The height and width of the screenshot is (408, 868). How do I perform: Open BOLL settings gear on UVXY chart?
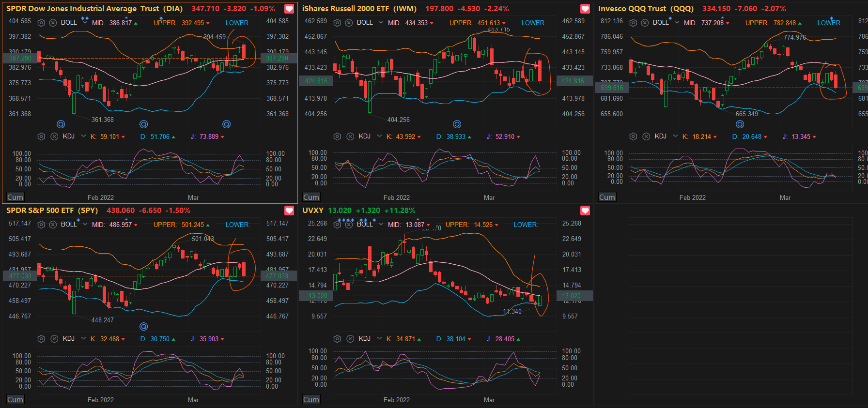pos(338,225)
